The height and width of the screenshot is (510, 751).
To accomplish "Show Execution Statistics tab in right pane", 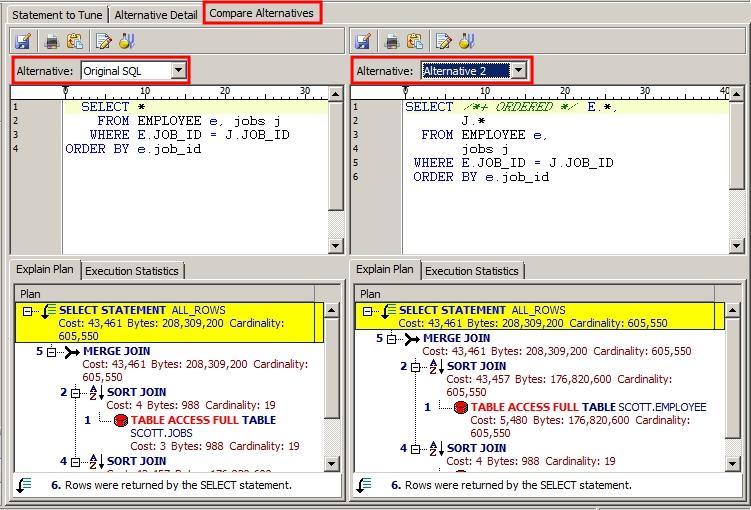I will click(472, 271).
